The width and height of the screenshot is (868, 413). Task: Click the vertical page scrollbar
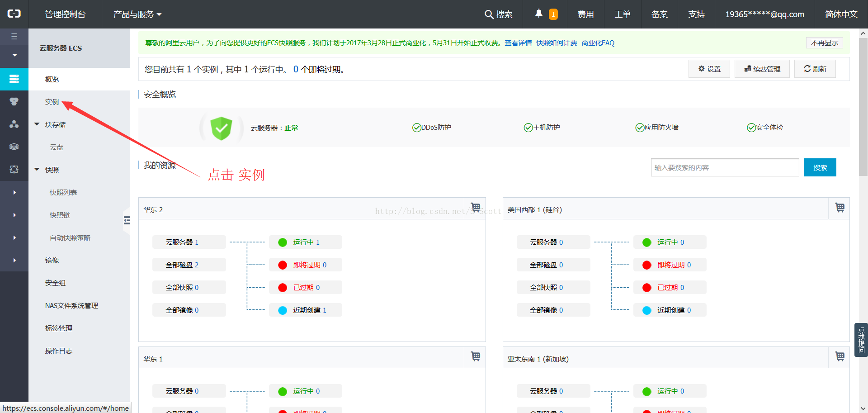863,106
